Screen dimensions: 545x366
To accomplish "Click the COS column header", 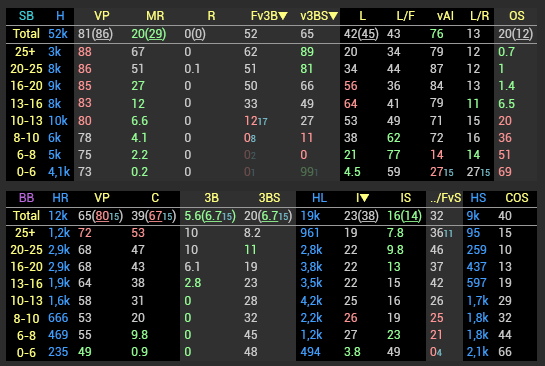I will 517,198.
